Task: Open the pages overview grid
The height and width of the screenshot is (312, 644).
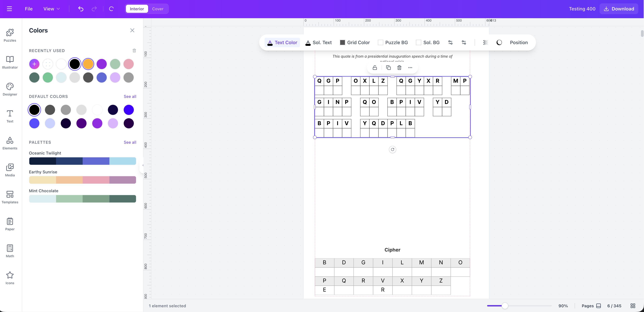Action: pos(633,306)
